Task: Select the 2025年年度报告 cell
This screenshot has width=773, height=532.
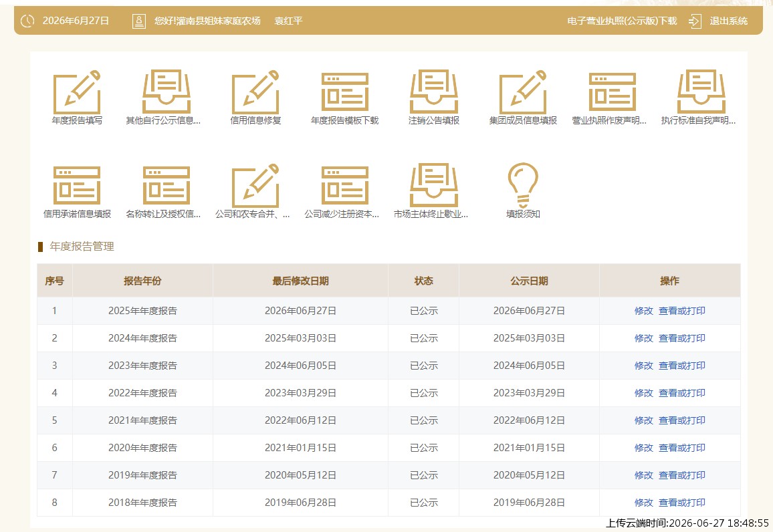Action: pyautogui.click(x=142, y=311)
